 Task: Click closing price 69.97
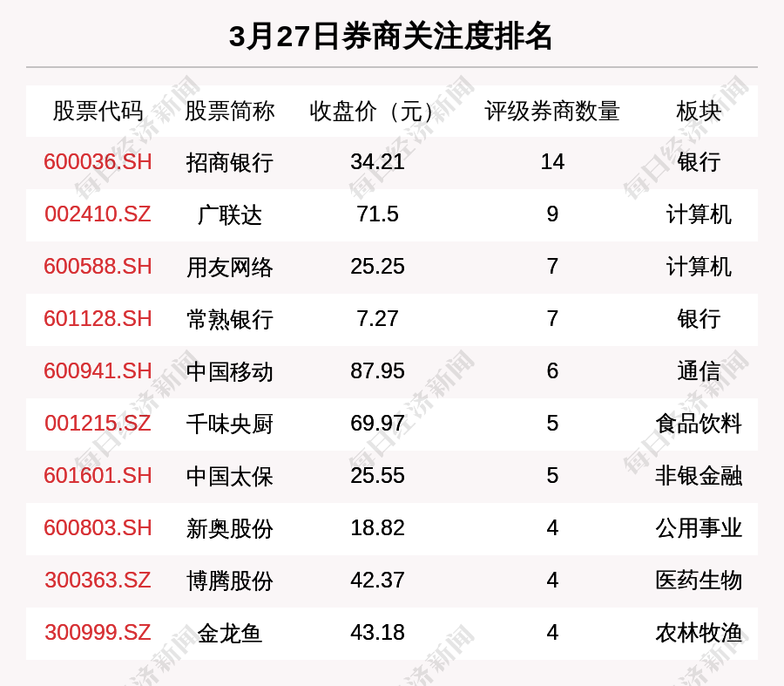point(377,424)
